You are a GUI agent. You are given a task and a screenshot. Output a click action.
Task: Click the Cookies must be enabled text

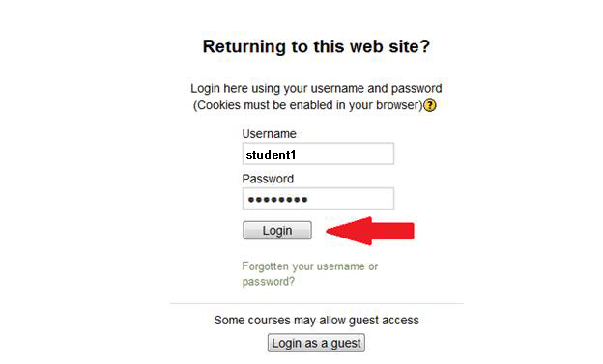(307, 105)
